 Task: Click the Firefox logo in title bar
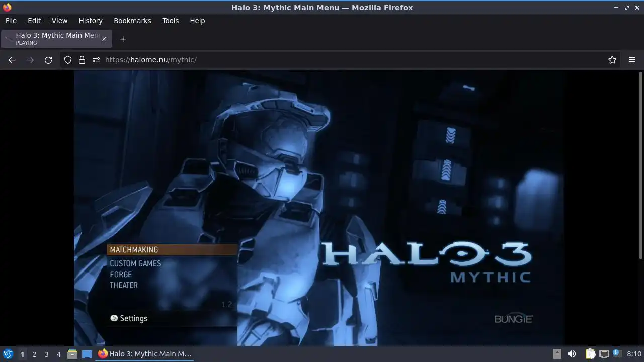[7, 7]
